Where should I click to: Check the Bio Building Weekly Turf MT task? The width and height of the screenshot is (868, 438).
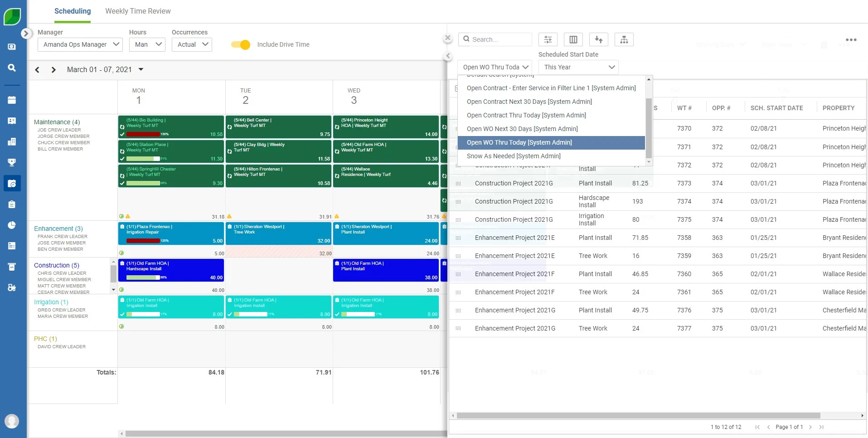coord(122,134)
